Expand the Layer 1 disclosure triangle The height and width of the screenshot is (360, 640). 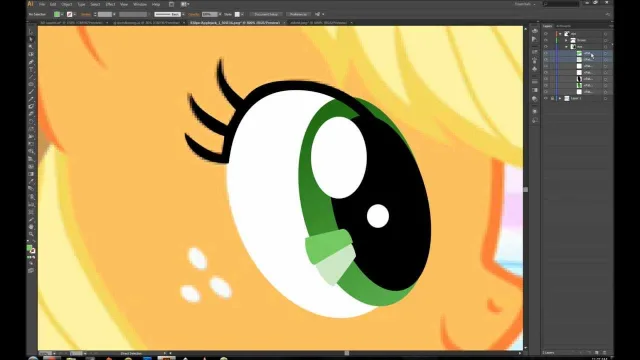[x=560, y=98]
